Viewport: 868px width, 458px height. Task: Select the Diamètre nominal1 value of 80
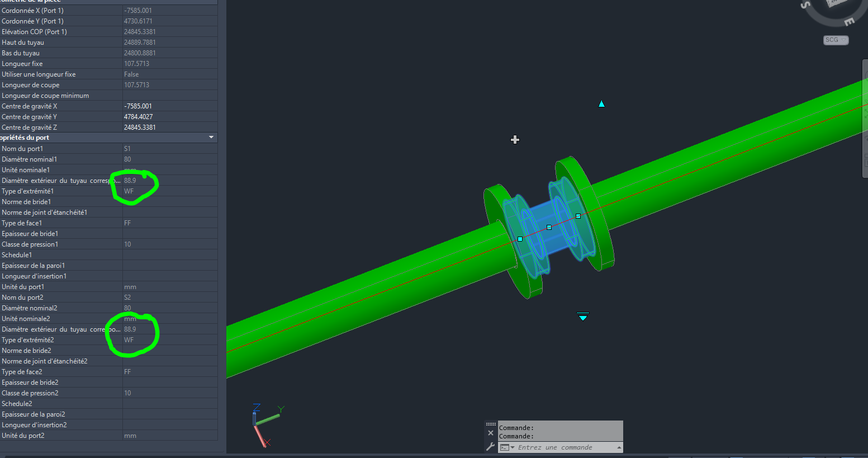[x=127, y=159]
